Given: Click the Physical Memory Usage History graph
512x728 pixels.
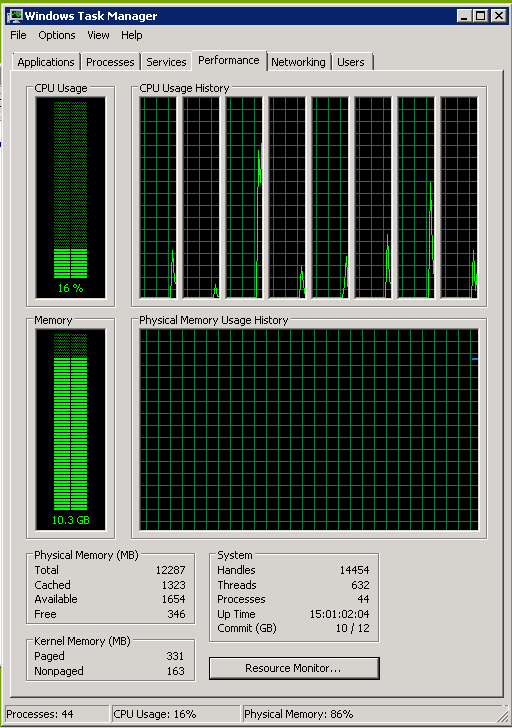Looking at the screenshot, I should click(309, 430).
